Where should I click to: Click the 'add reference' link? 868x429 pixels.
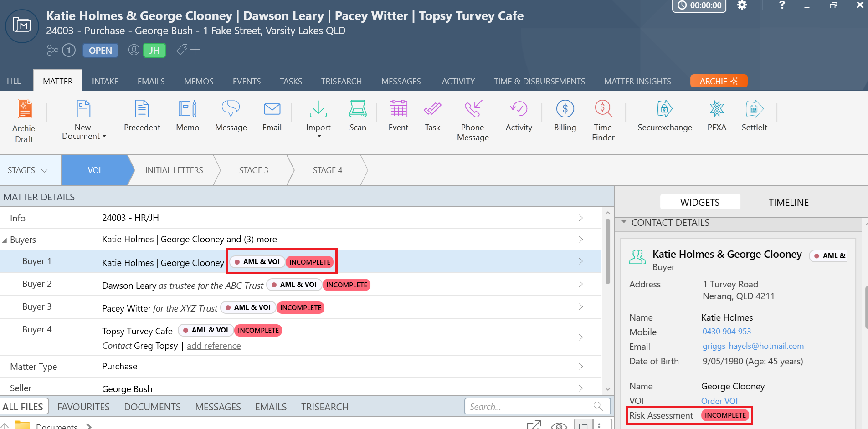[214, 346]
